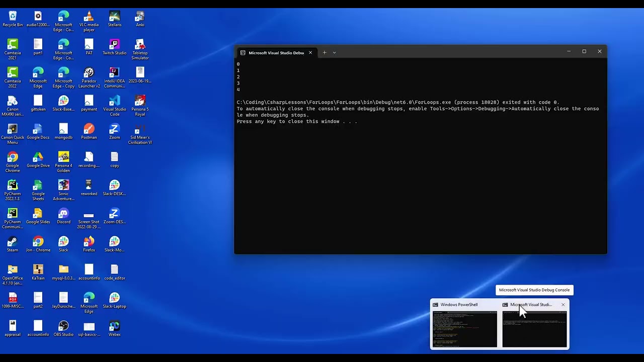Select the Zoom desktop icon
Image resolution: width=644 pixels, height=362 pixels.
click(115, 132)
